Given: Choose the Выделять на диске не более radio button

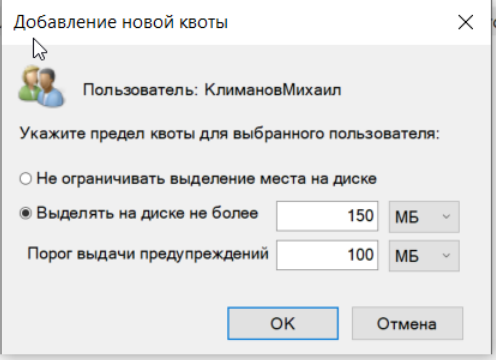Looking at the screenshot, I should (26, 213).
